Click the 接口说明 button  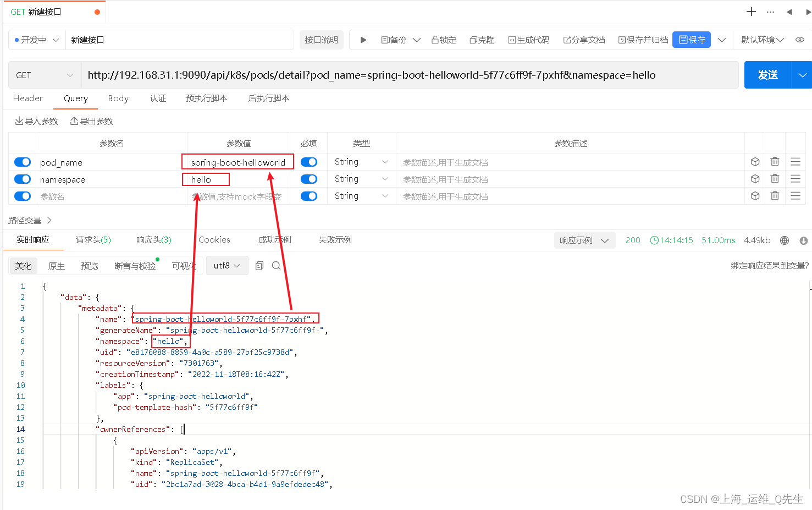point(322,40)
